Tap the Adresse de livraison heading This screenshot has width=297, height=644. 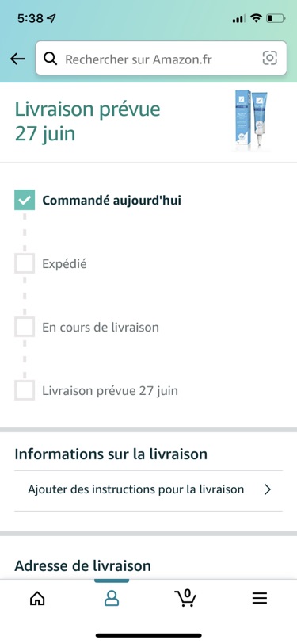point(83,565)
